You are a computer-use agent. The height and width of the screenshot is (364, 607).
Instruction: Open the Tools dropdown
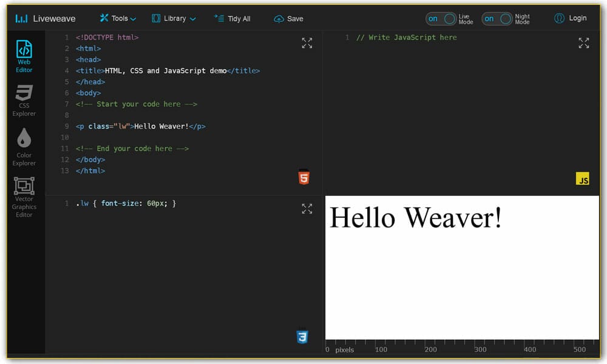pyautogui.click(x=118, y=18)
